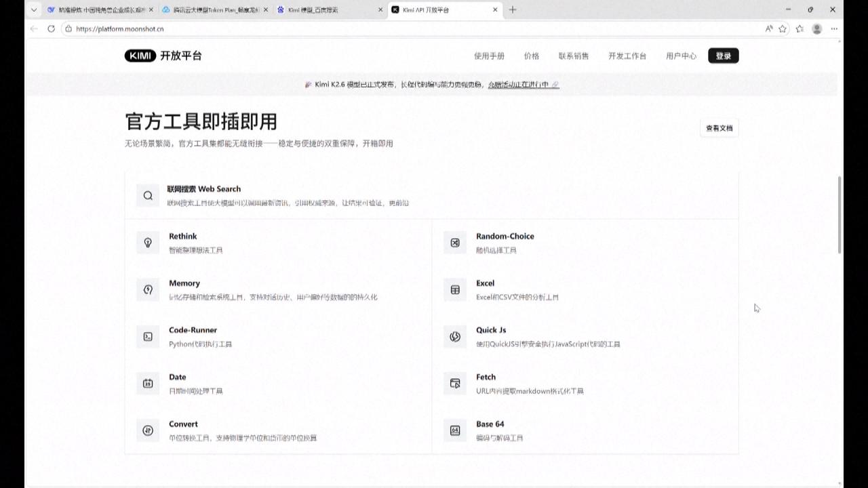Click the Kimi K2.6 announcement text
This screenshot has width=868, height=488.
(x=399, y=85)
